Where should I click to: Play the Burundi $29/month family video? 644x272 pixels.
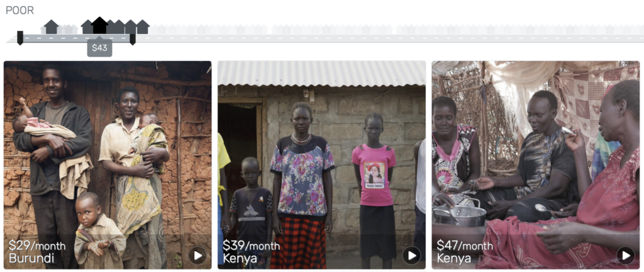pyautogui.click(x=197, y=256)
